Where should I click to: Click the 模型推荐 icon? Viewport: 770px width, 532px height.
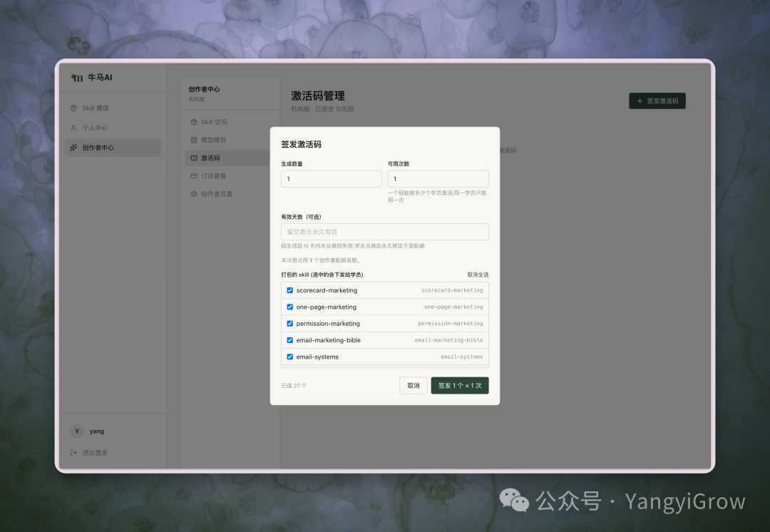pyautogui.click(x=194, y=140)
